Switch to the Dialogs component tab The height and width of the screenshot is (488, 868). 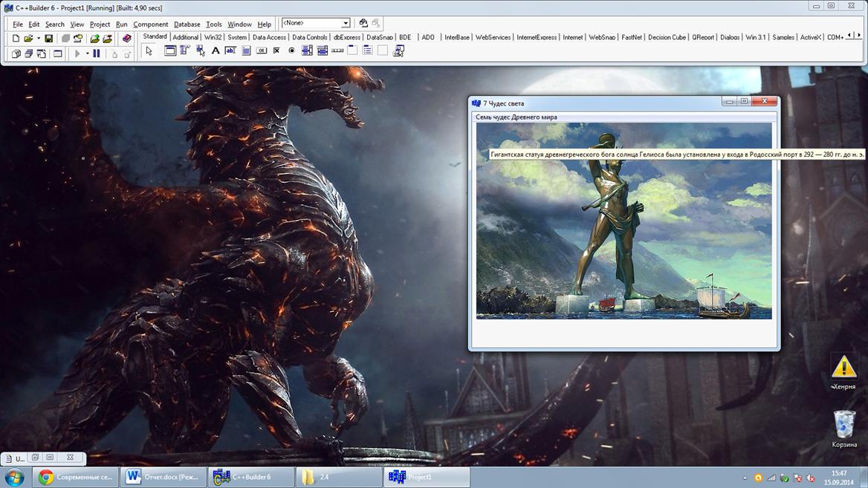[729, 37]
